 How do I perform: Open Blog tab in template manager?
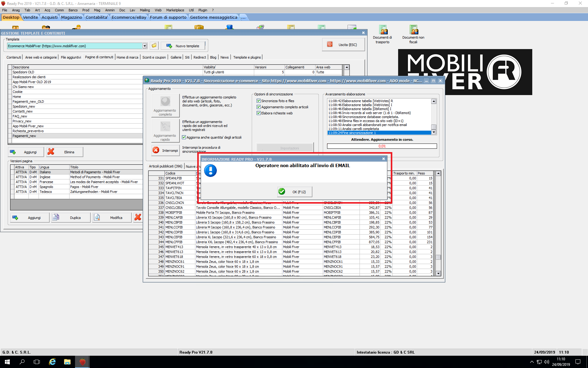pos(213,57)
